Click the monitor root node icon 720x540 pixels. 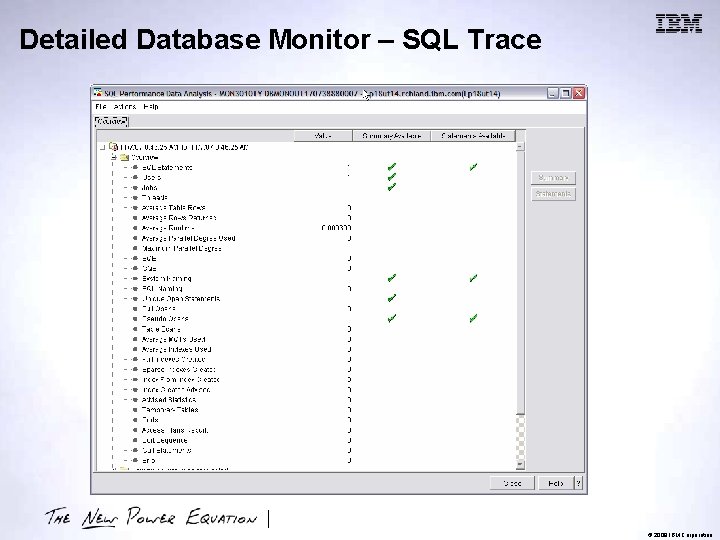point(113,147)
